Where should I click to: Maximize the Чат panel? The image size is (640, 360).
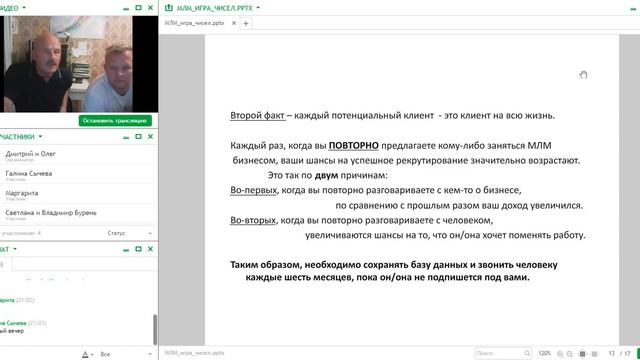138,249
